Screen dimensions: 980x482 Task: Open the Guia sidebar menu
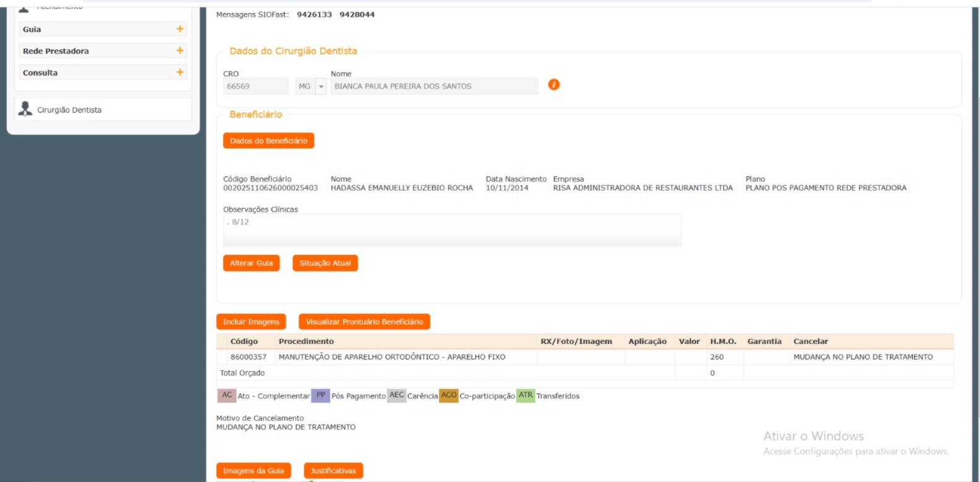click(x=103, y=29)
